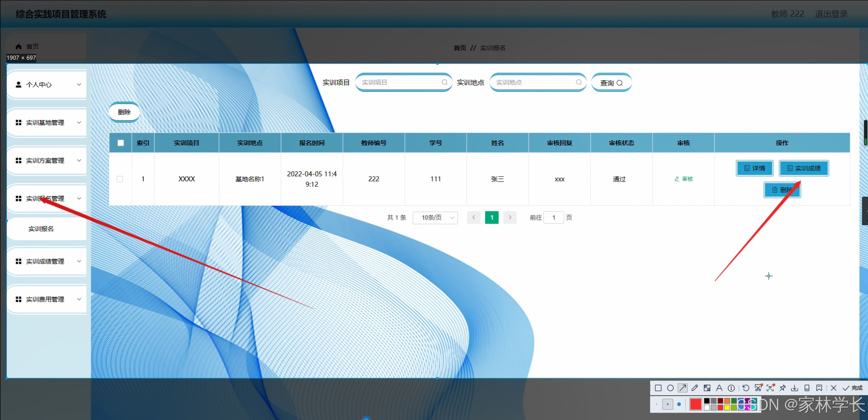The width and height of the screenshot is (868, 420).
Task: Select the rectangle annotation tool
Action: tap(658, 388)
